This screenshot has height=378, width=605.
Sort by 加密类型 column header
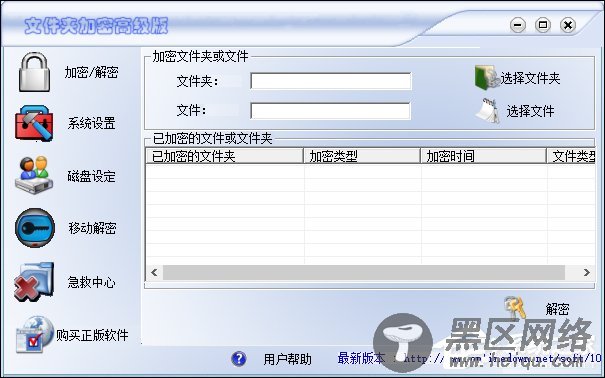(x=362, y=156)
